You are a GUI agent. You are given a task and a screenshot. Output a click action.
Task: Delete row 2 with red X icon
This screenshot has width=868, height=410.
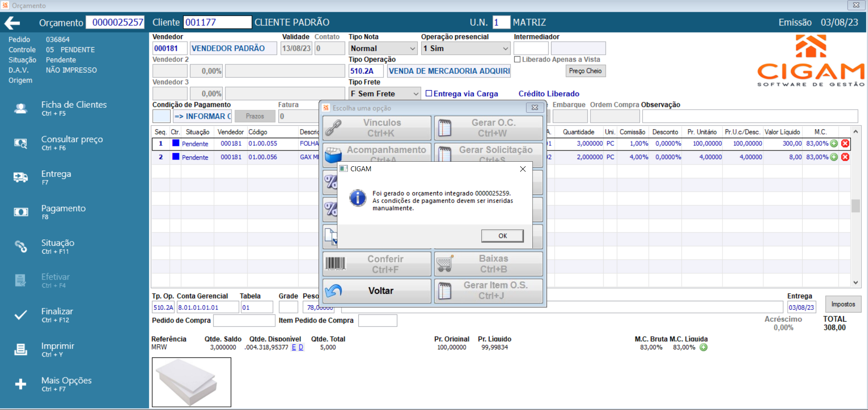845,157
